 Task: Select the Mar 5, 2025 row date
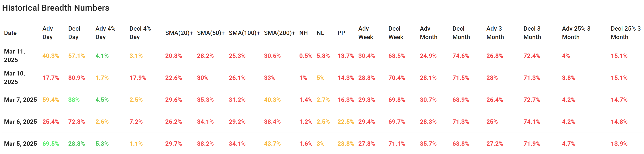coord(20,144)
